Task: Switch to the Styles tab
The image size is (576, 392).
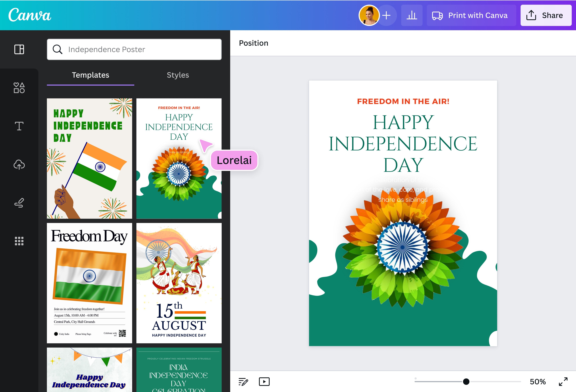Action: coord(178,75)
